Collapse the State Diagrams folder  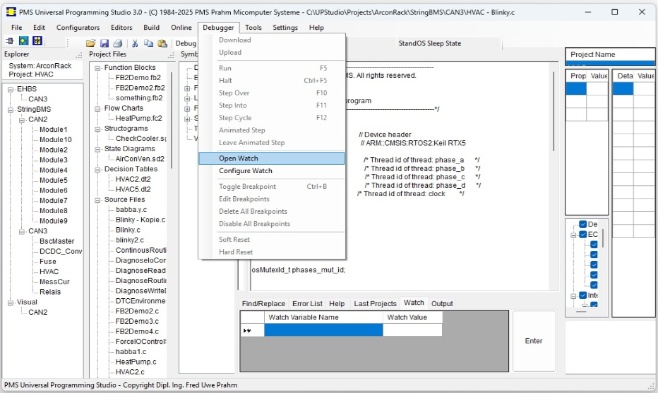coord(97,149)
